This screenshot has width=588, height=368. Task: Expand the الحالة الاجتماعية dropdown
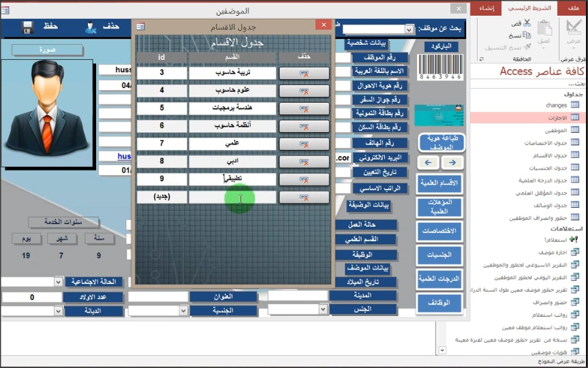coord(57,282)
